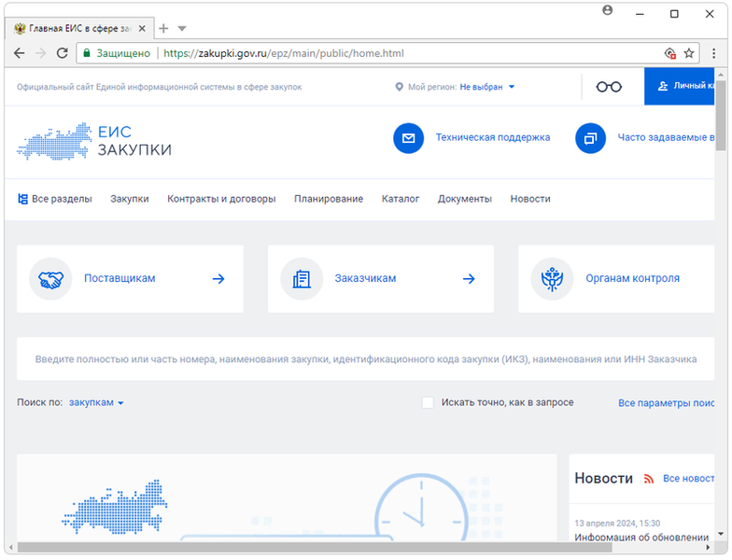The height and width of the screenshot is (560, 732).
Task: Click the Личный кабинет button
Action: pyautogui.click(x=680, y=86)
